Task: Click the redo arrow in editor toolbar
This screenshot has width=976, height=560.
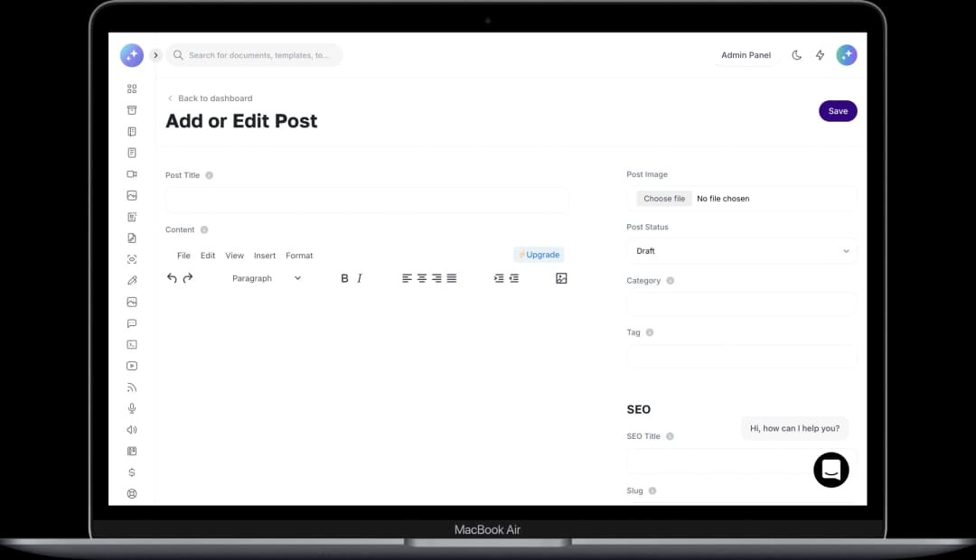Action: click(188, 278)
